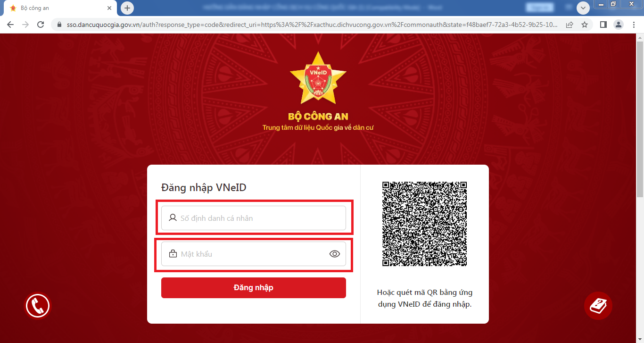Go back with browser arrow
The height and width of the screenshot is (343, 644).
tap(10, 25)
